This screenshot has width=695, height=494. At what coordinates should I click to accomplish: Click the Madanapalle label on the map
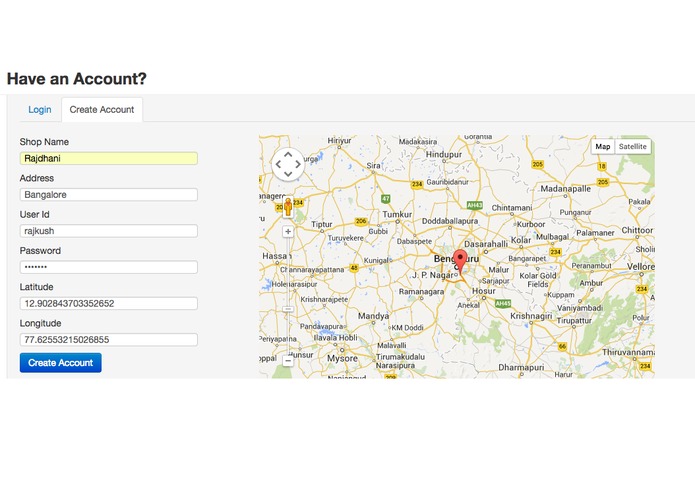coord(566,189)
